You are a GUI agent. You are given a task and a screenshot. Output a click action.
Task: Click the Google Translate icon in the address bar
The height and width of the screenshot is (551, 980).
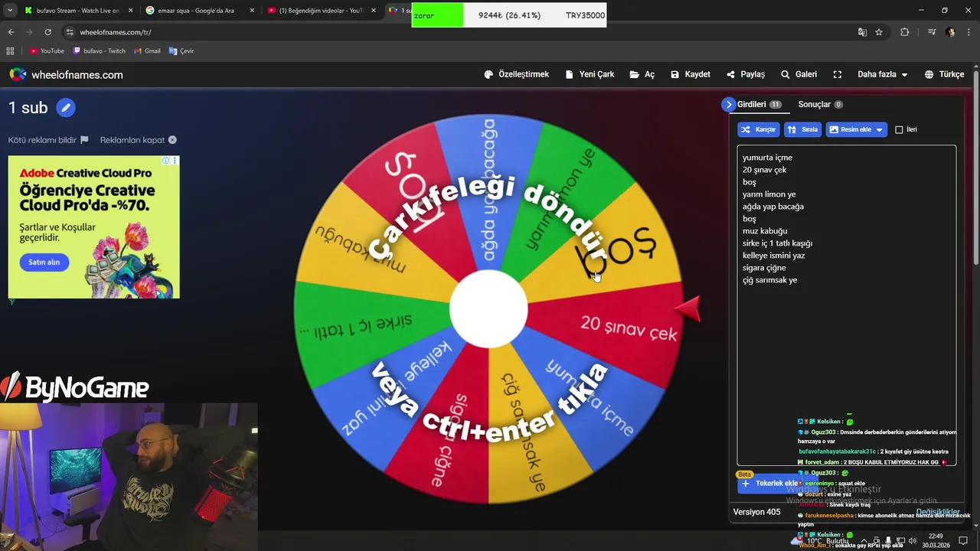(x=862, y=32)
